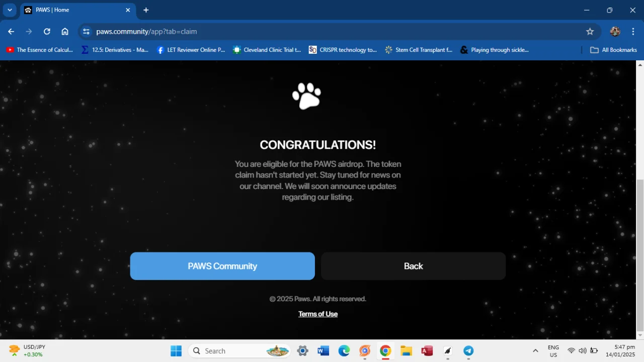
Task: Click the scrollbar down arrow
Action: coord(640,335)
